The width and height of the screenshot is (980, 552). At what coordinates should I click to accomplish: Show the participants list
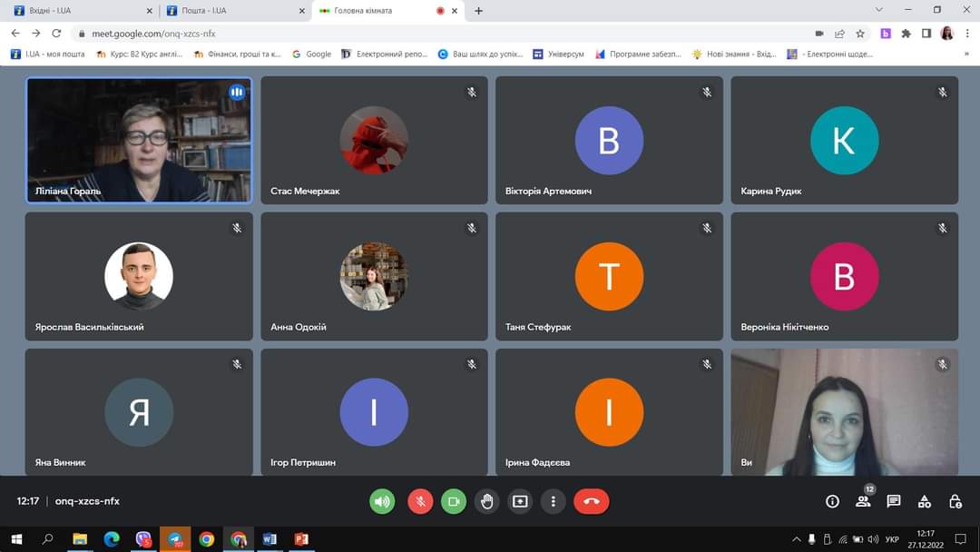click(x=863, y=501)
